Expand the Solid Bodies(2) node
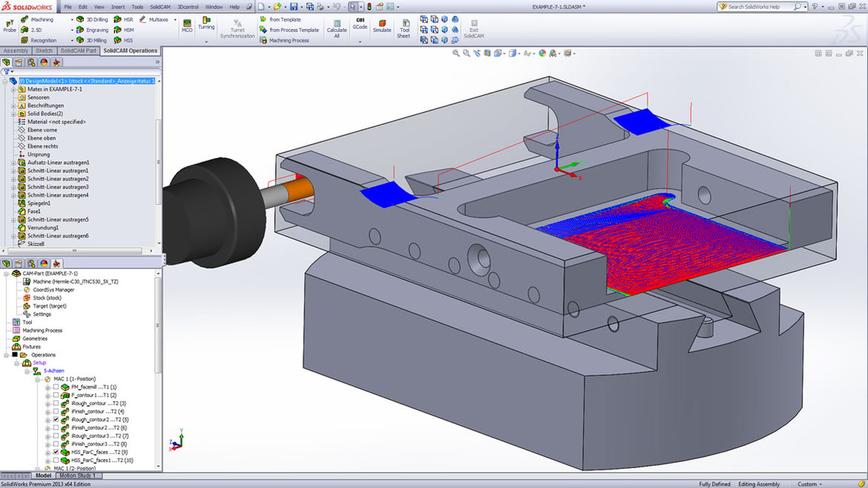This screenshot has width=868, height=488. tap(14, 113)
